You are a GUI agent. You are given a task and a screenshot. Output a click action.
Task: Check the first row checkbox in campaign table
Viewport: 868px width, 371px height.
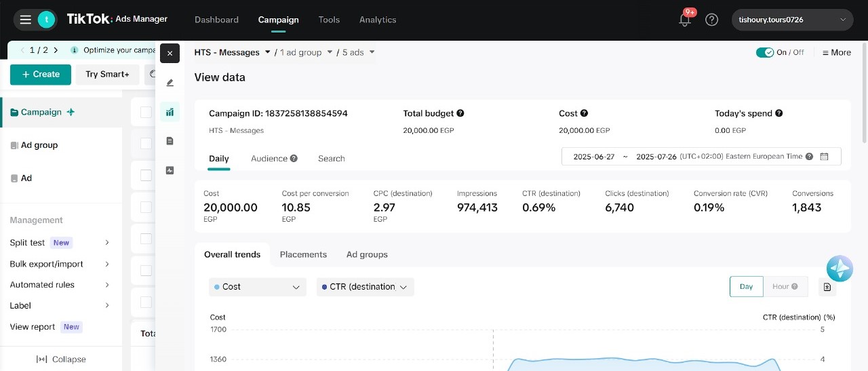pyautogui.click(x=146, y=112)
